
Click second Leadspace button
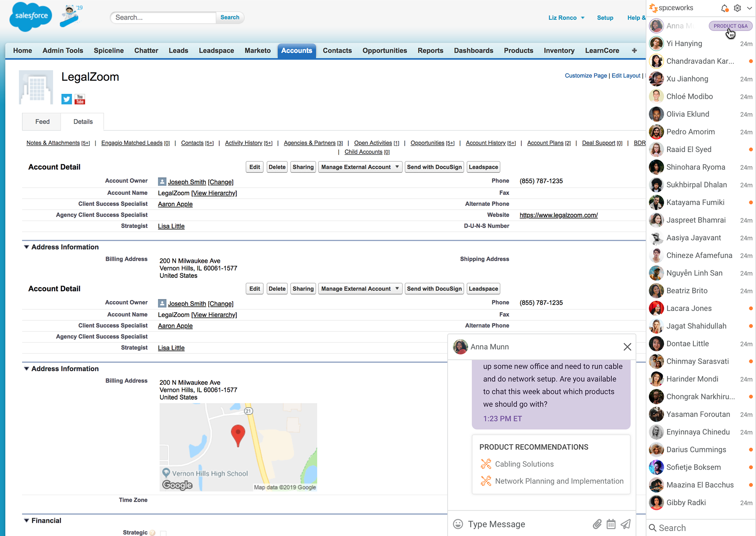[x=483, y=289]
